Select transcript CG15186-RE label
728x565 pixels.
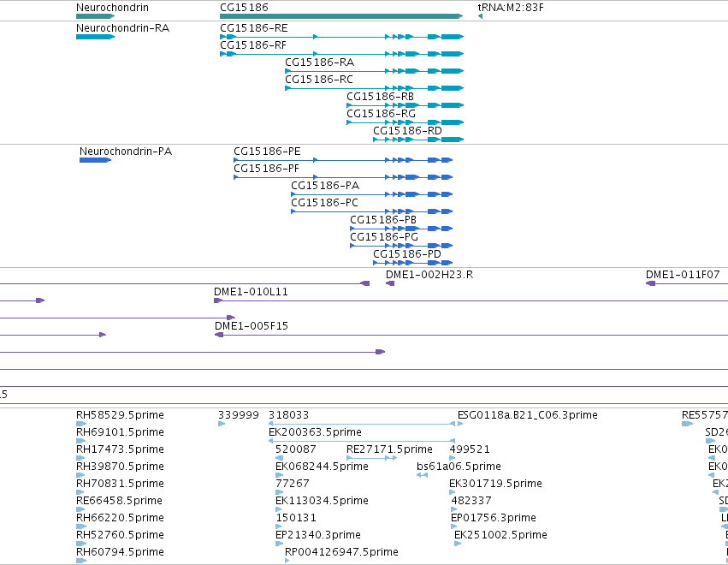pos(254,28)
